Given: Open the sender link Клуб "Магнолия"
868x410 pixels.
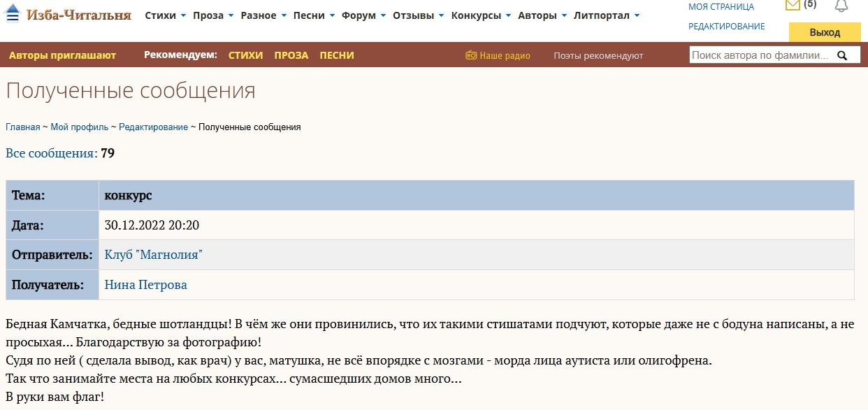Looking at the screenshot, I should click(x=153, y=255).
